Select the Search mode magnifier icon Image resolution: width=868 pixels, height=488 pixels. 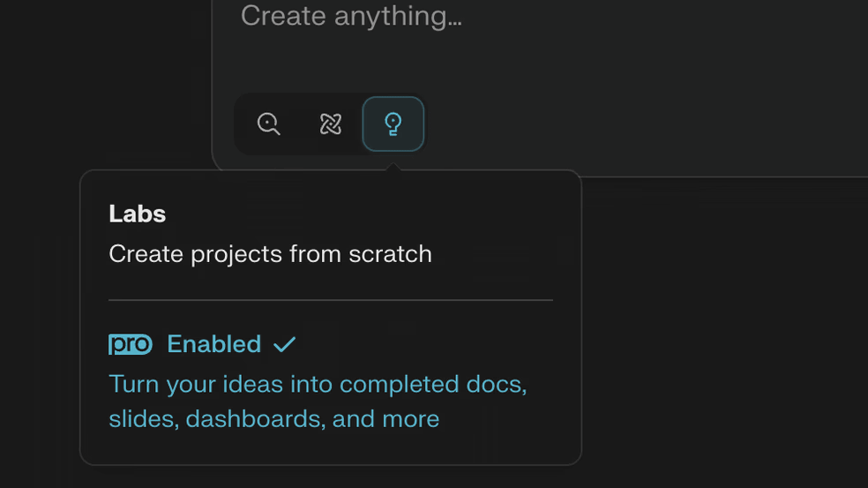click(x=268, y=124)
